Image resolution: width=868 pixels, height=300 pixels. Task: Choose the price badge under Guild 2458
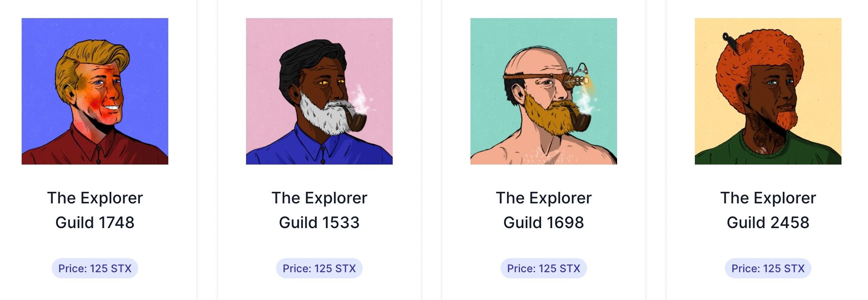[x=768, y=268]
